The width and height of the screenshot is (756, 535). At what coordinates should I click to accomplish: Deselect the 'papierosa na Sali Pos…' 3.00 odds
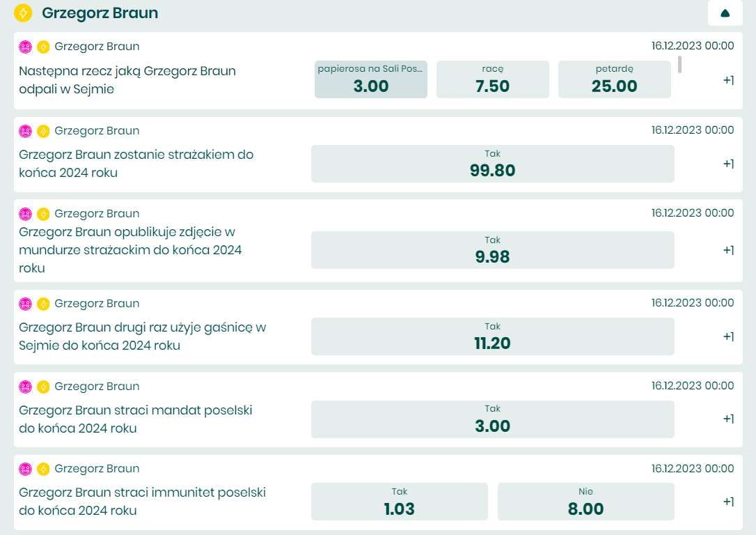[371, 79]
